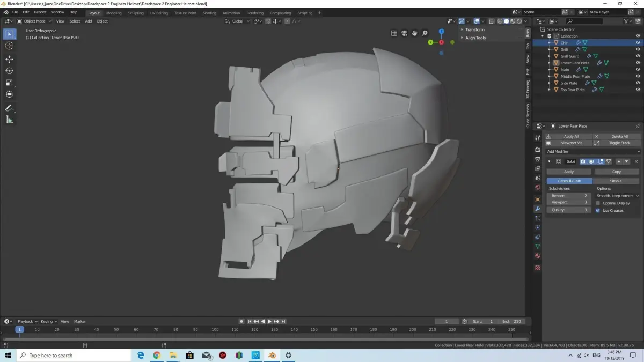Open the Render menu
Image resolution: width=644 pixels, height=362 pixels.
[x=40, y=12]
